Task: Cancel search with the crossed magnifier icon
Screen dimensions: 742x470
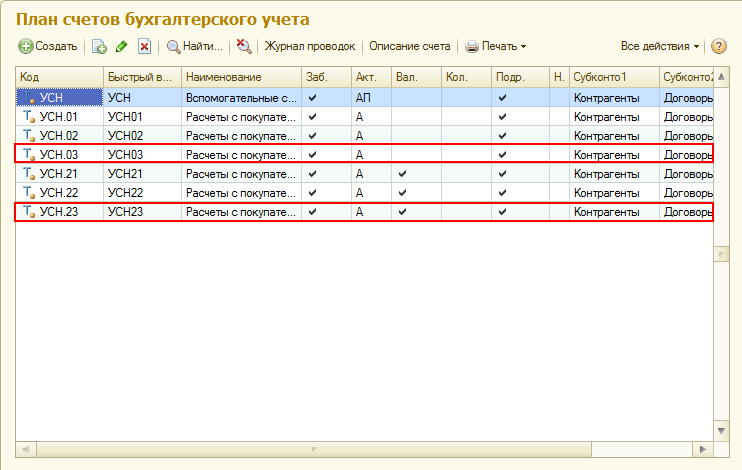Action: pos(244,46)
